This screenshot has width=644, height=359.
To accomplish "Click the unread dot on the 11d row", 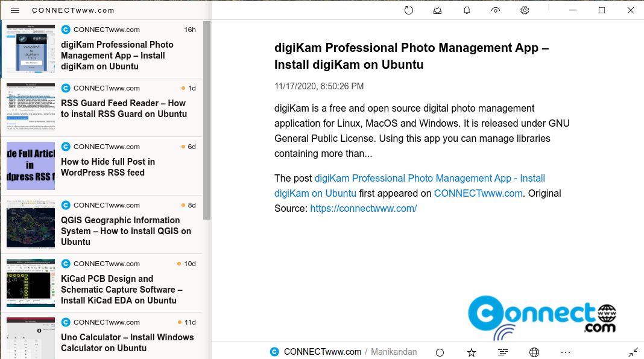I will (x=180, y=322).
